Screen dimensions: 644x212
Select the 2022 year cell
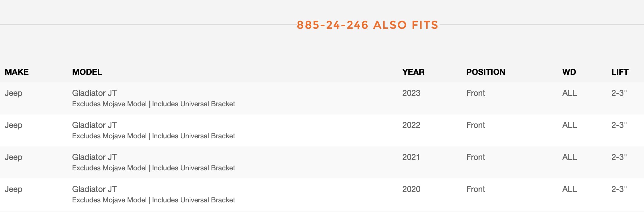(411, 125)
